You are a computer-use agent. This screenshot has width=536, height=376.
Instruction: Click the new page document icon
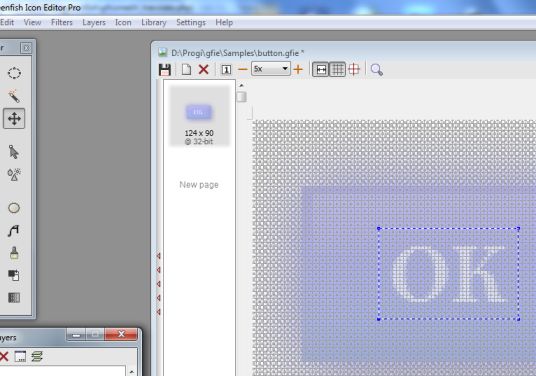[x=186, y=69]
